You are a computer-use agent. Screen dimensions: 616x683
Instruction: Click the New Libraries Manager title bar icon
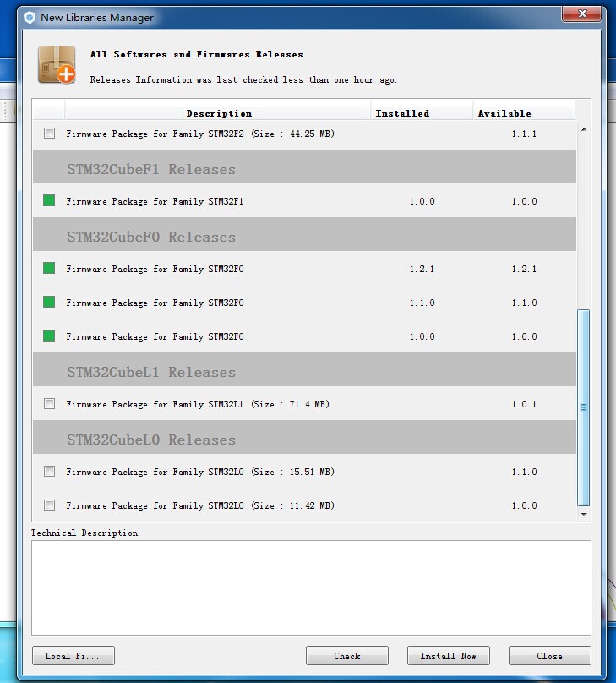[x=30, y=18]
